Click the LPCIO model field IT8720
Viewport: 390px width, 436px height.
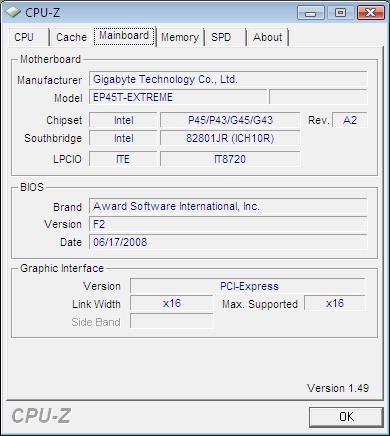[230, 159]
